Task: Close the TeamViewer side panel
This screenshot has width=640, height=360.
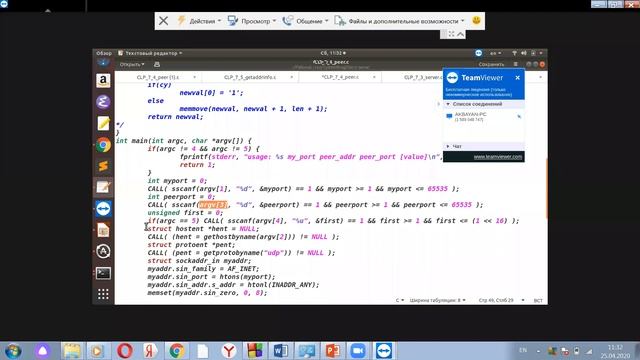Action: point(518,78)
